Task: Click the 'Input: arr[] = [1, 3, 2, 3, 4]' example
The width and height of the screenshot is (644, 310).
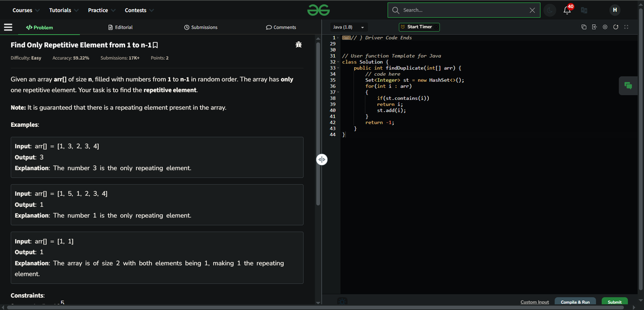Action: pyautogui.click(x=56, y=146)
